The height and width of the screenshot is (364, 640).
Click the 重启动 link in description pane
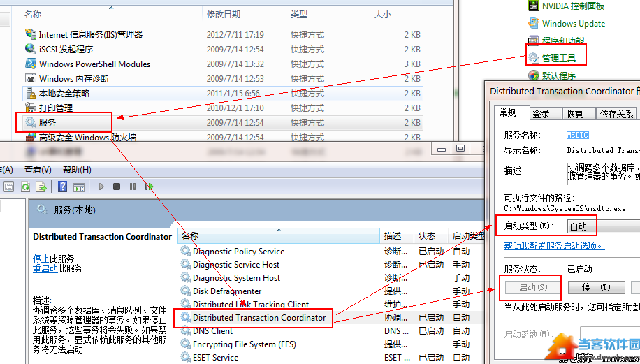tap(45, 268)
